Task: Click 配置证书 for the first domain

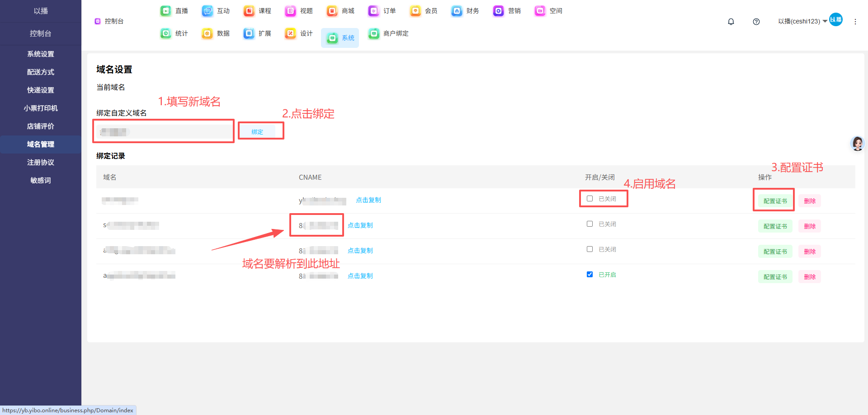Action: (775, 201)
